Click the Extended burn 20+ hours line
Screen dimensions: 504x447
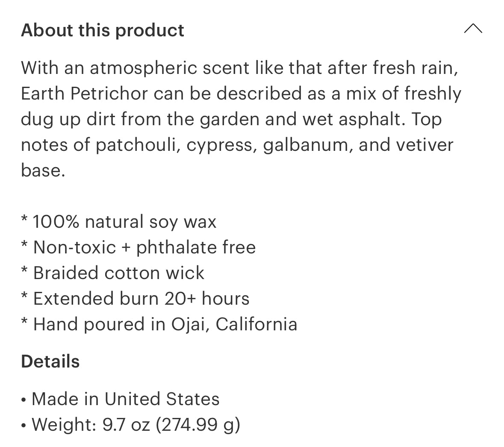141,299
